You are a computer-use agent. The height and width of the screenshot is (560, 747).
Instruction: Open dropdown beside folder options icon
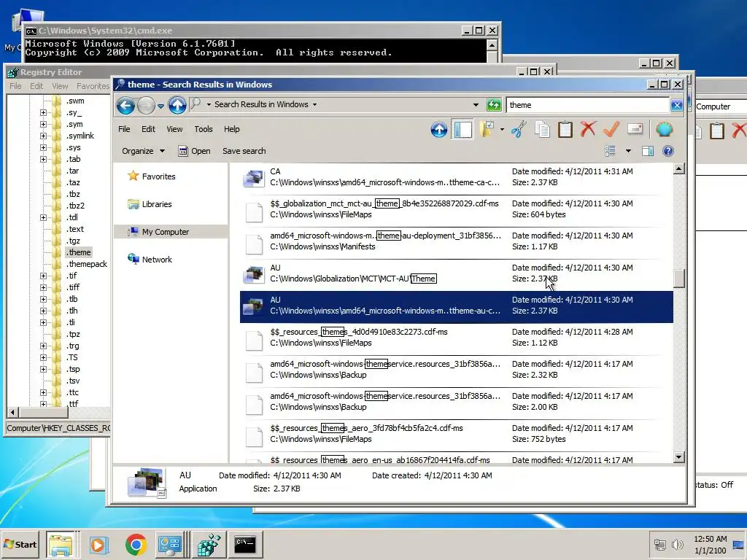click(502, 130)
